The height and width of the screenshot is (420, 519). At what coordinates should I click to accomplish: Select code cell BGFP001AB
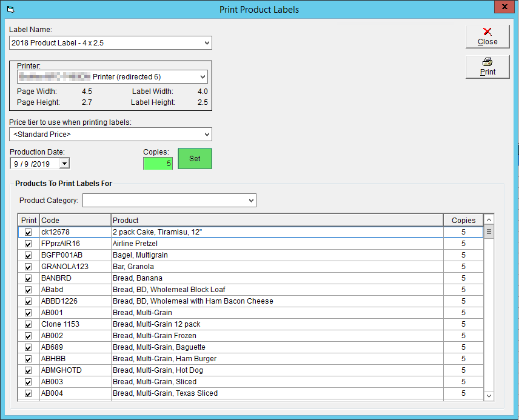[75, 255]
